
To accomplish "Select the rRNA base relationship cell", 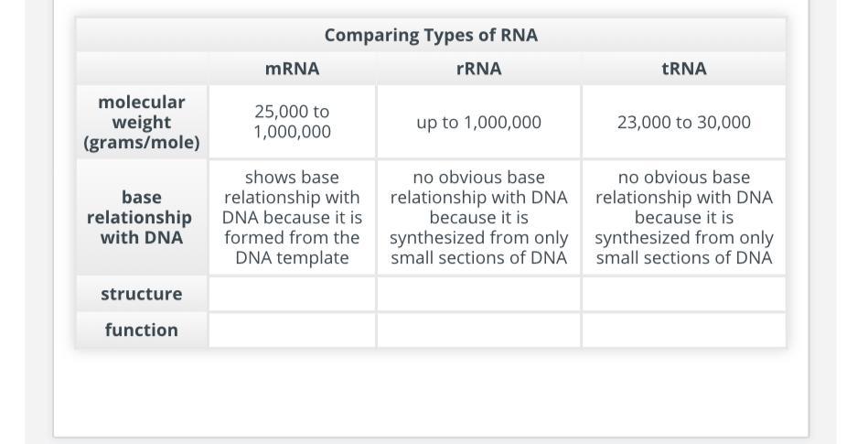I will pos(478,218).
